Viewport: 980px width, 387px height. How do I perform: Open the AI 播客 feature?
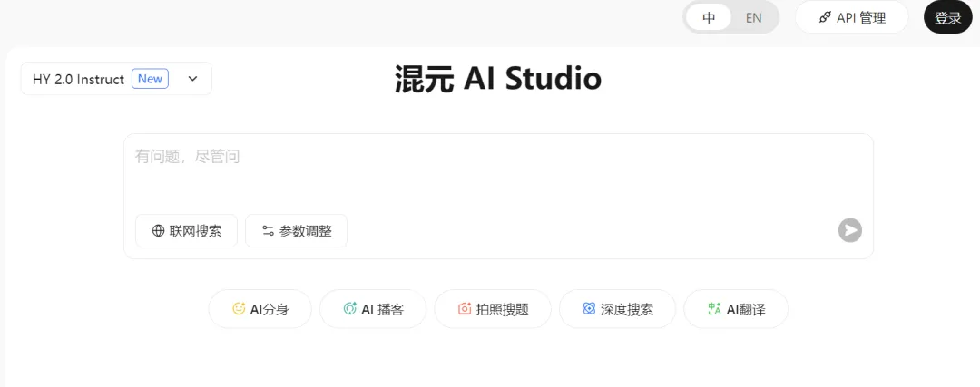click(x=373, y=308)
